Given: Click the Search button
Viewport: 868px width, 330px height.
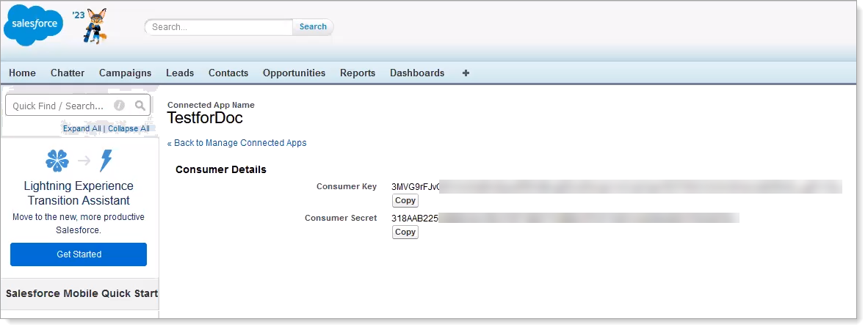Looking at the screenshot, I should (313, 26).
